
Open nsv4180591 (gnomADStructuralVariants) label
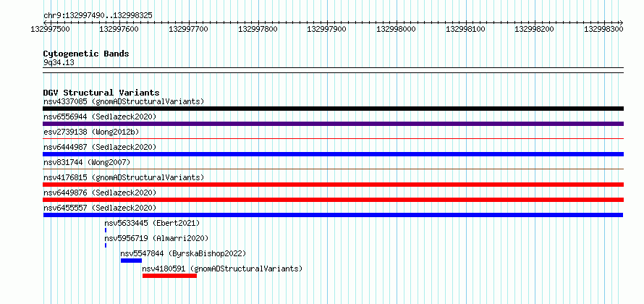222,269
